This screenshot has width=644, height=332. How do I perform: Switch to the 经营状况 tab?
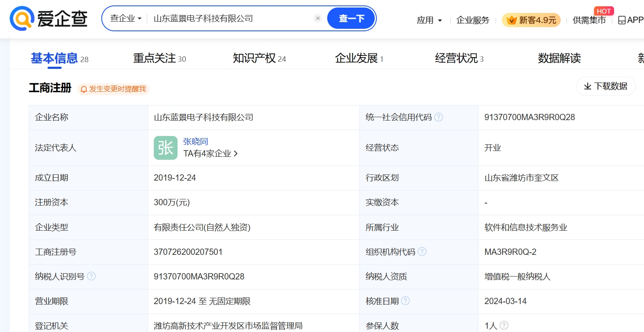tap(459, 58)
